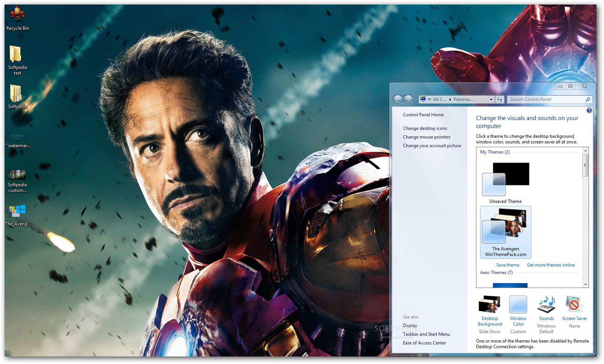
Task: Click the themes list scroll down arrow
Action: 585,285
